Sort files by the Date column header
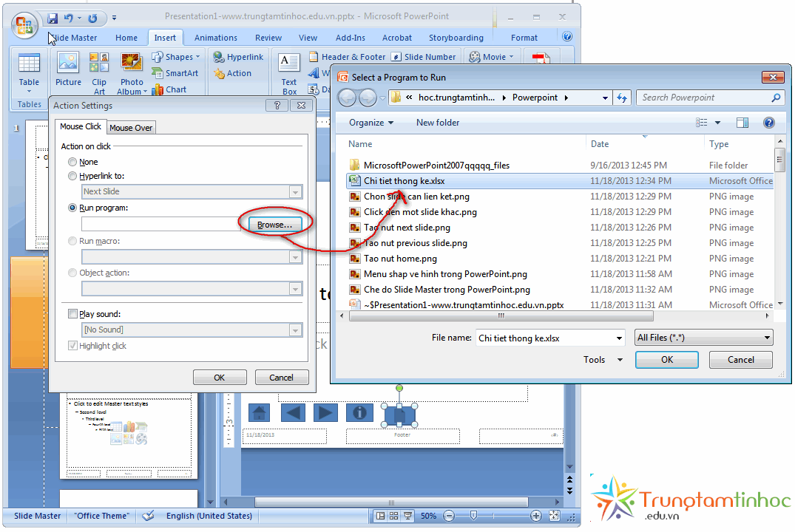 tap(600, 144)
